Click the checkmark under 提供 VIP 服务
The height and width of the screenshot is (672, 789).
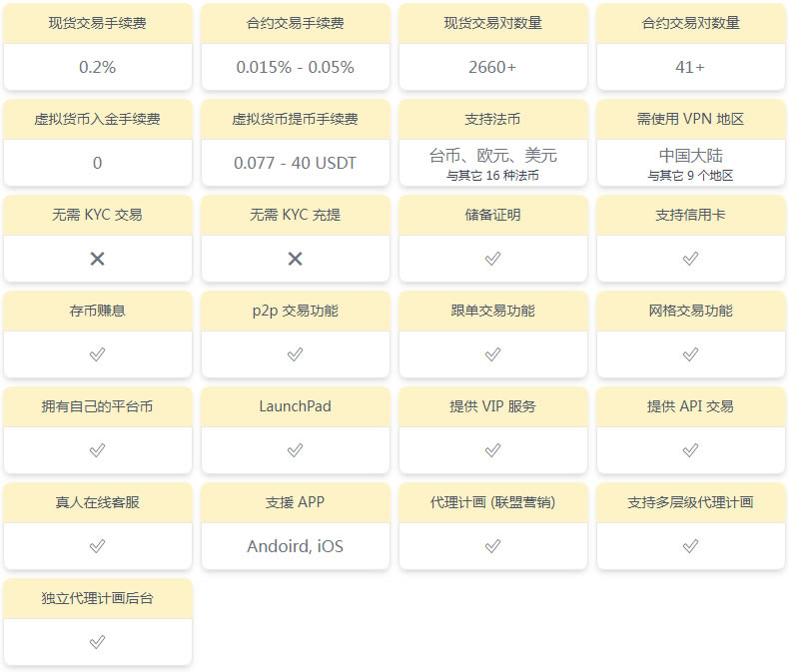click(492, 450)
